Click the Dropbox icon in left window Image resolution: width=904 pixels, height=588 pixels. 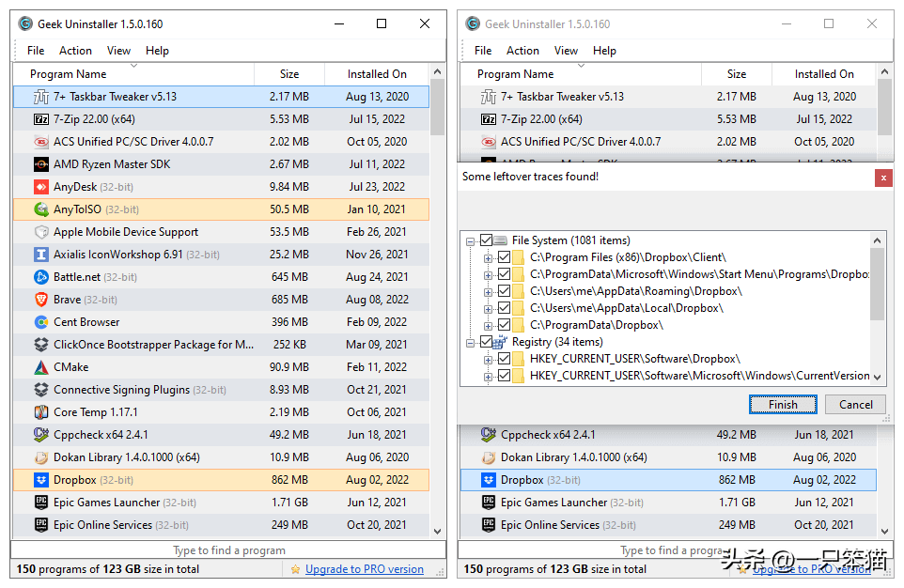(x=41, y=480)
